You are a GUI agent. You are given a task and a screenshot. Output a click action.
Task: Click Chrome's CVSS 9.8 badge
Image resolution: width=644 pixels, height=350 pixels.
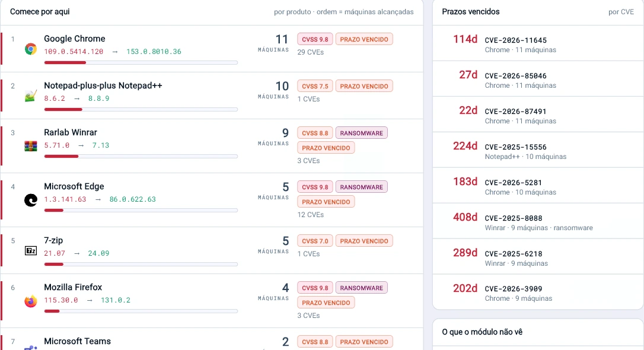click(x=315, y=39)
